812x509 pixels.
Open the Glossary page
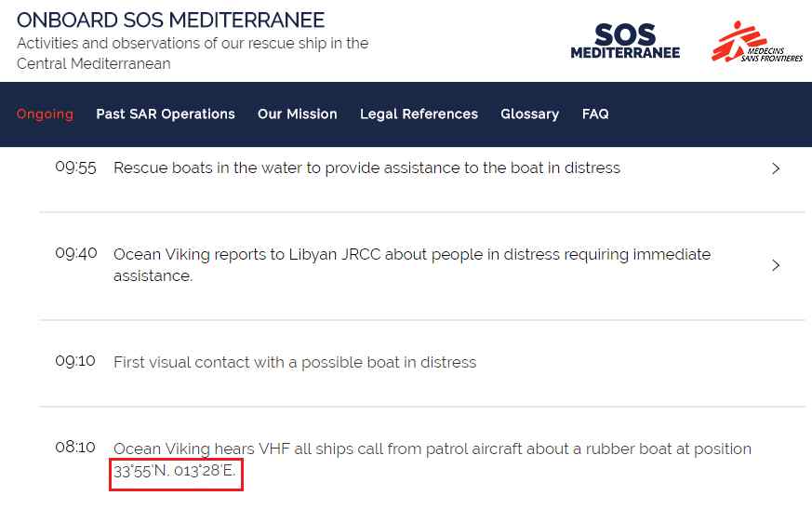(x=529, y=114)
